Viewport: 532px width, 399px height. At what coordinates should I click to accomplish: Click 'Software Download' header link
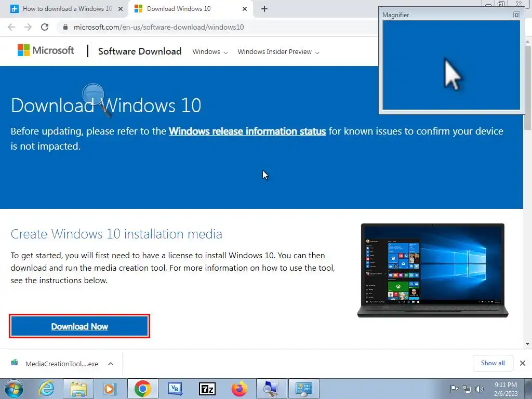tap(140, 51)
